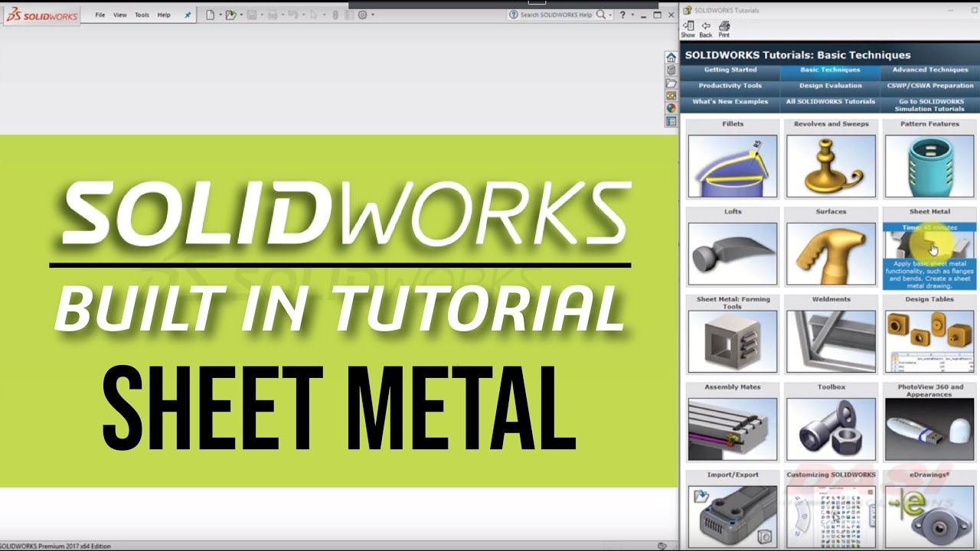The height and width of the screenshot is (551, 980).
Task: Click the New document icon
Action: (210, 15)
